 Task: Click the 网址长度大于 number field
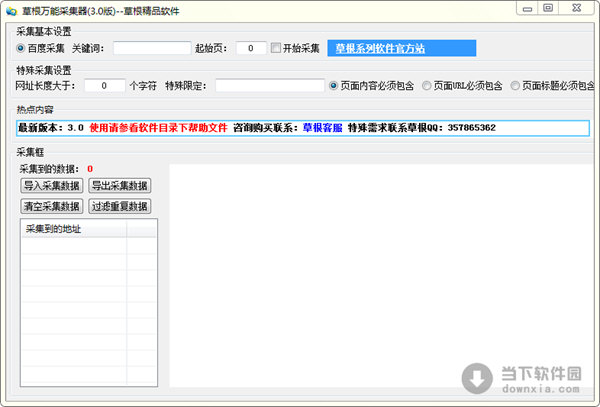[104, 86]
